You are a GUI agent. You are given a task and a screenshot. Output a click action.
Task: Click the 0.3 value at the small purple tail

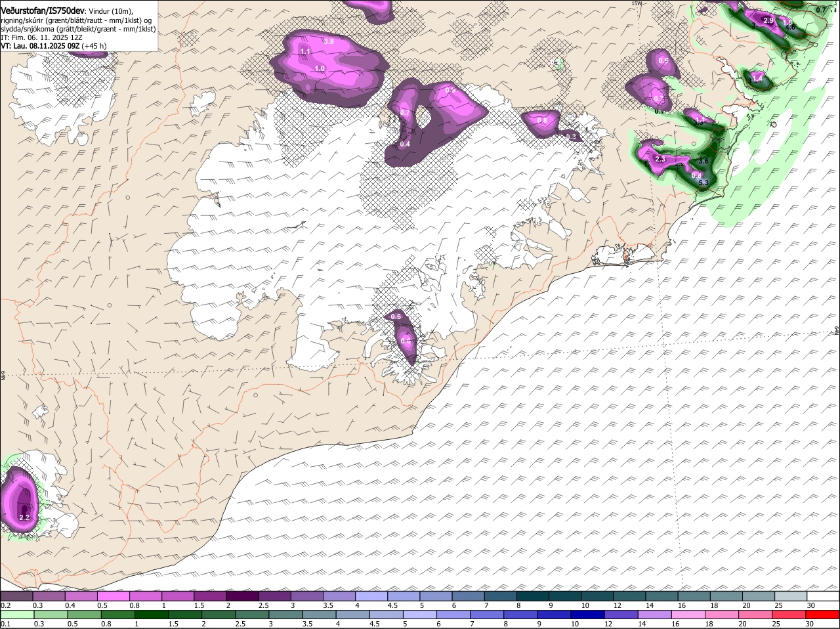pos(571,137)
